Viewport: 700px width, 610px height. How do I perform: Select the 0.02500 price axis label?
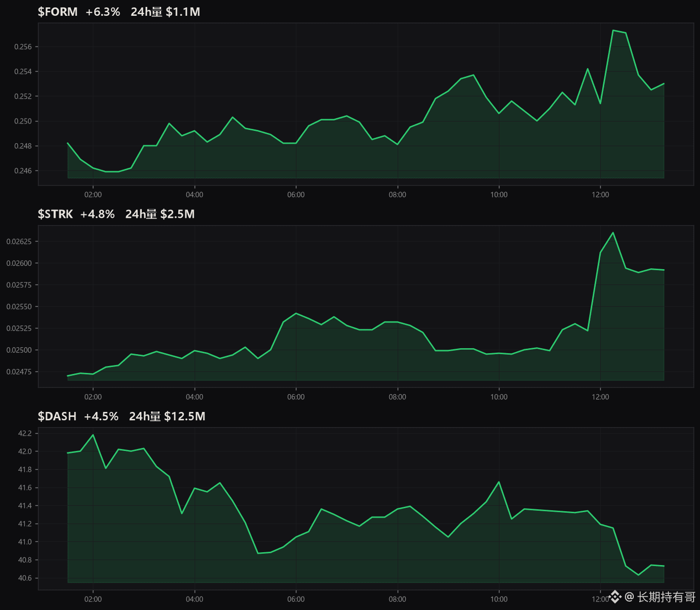19,350
